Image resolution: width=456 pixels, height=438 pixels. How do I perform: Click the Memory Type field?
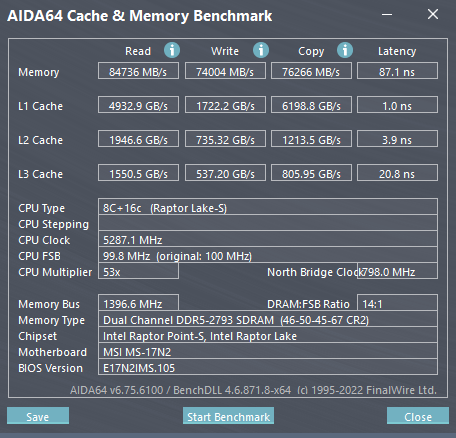[268, 319]
